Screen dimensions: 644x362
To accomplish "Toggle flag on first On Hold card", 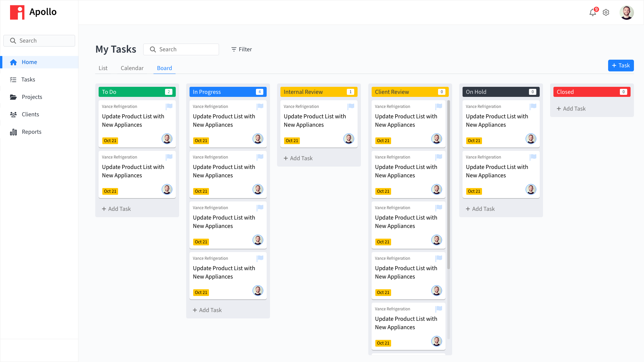I will pyautogui.click(x=533, y=106).
